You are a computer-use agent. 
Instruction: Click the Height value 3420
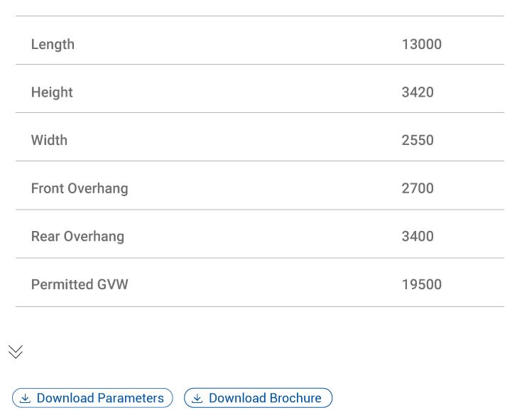[418, 92]
